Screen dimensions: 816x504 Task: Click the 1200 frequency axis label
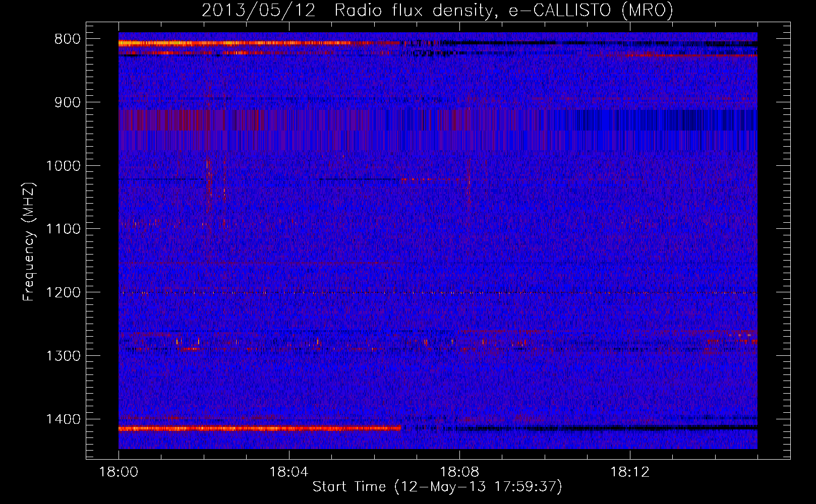coord(63,293)
